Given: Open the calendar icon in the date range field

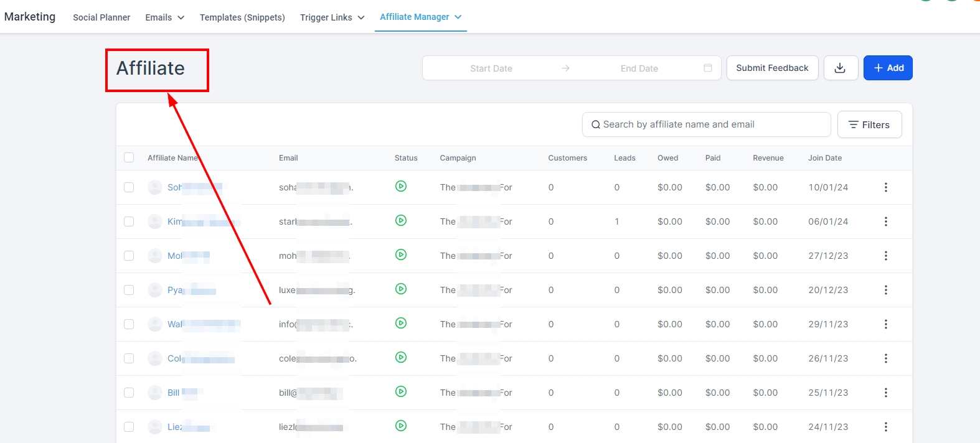Looking at the screenshot, I should pos(707,68).
